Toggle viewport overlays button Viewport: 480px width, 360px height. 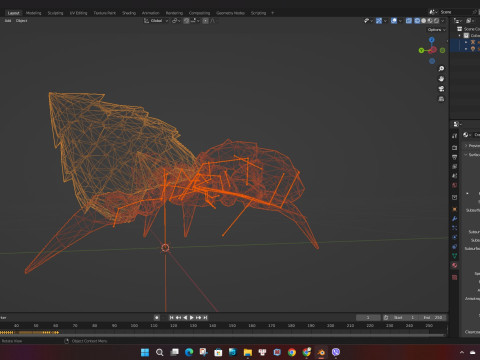394,21
